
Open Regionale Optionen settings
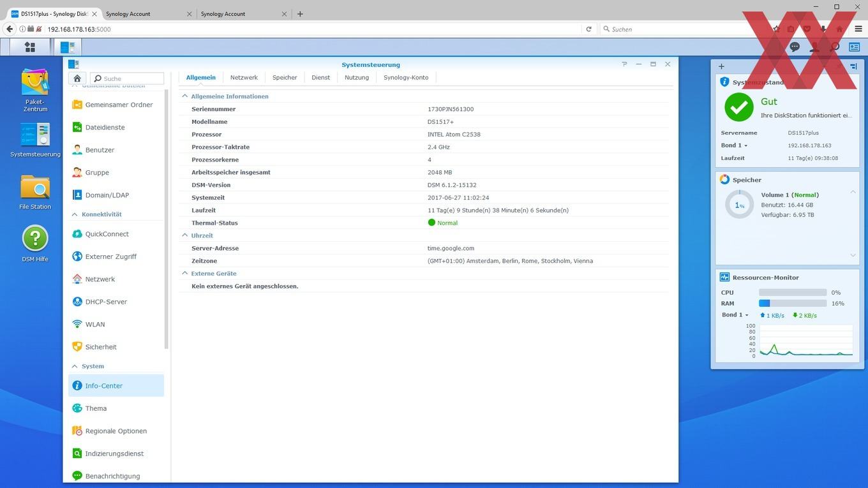point(116,431)
